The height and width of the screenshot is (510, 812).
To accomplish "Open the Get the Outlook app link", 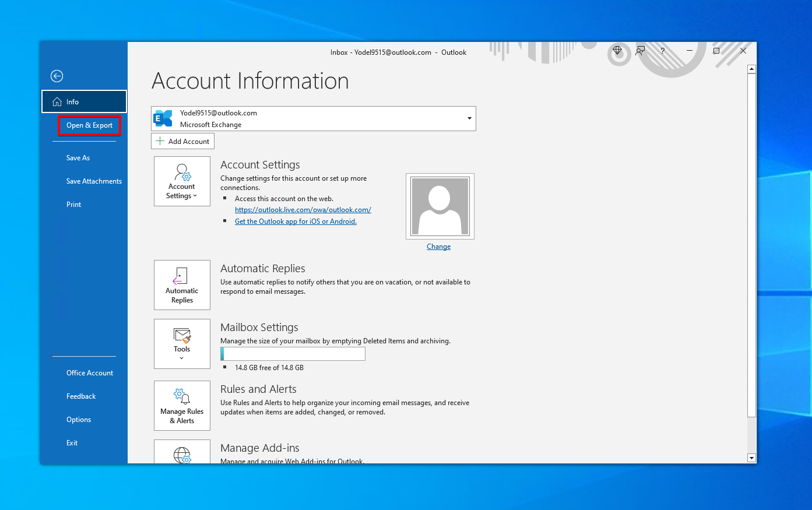I will coord(296,221).
